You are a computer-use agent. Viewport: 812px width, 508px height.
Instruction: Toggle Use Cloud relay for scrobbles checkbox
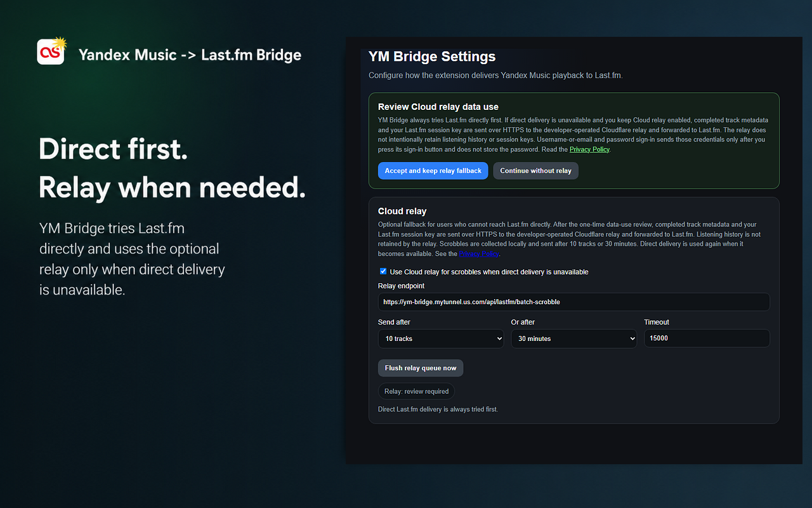[383, 271]
